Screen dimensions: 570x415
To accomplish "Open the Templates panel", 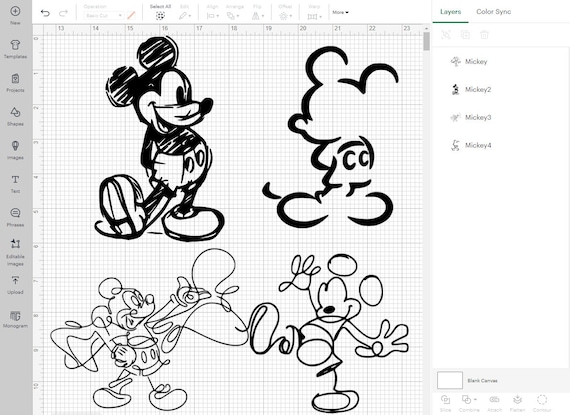I will tap(15, 49).
